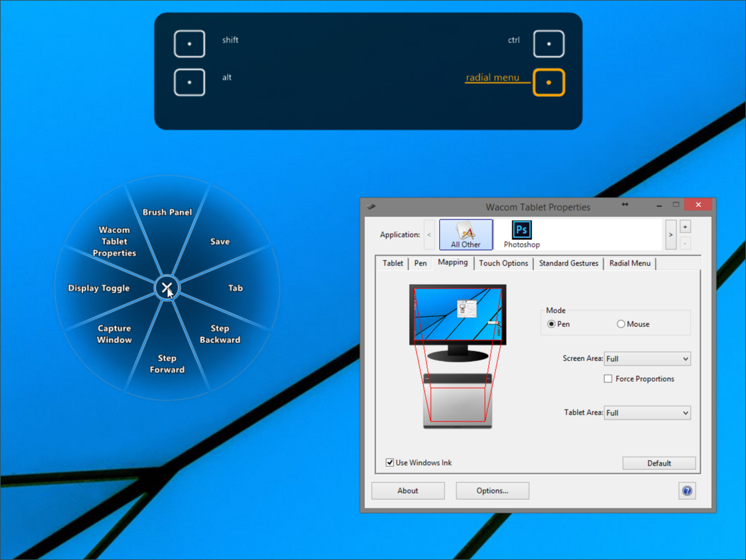
Task: Open the Radial Menu tab
Action: pos(630,264)
